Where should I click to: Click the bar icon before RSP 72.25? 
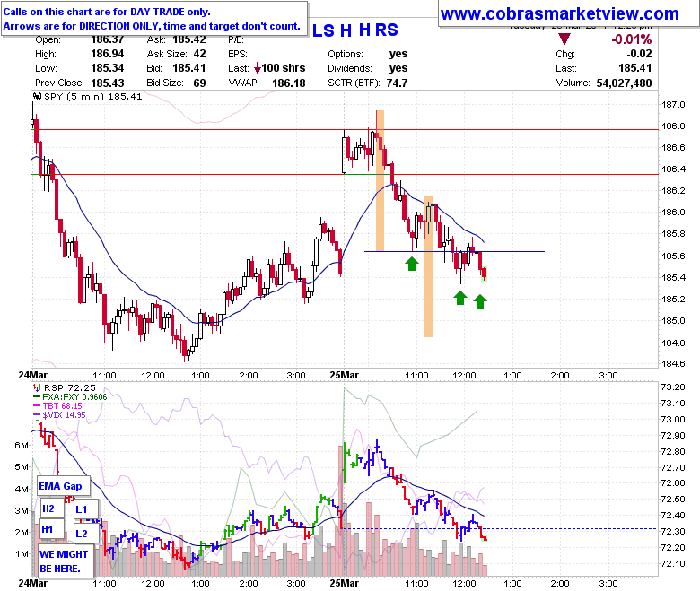coord(37,387)
